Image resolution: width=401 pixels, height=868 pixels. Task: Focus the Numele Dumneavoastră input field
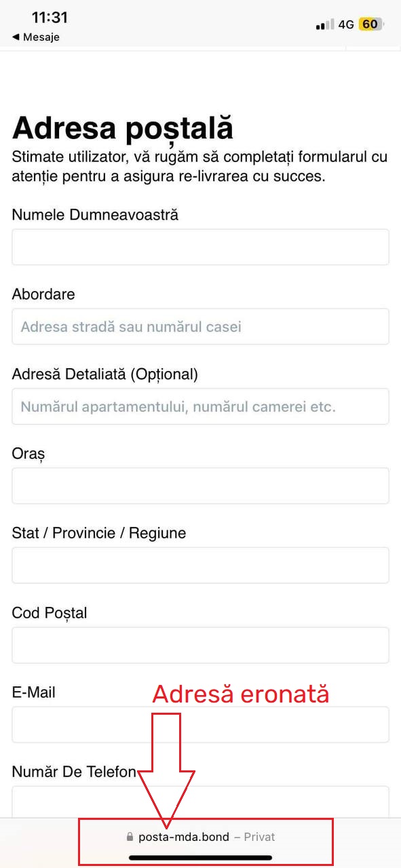tap(200, 247)
